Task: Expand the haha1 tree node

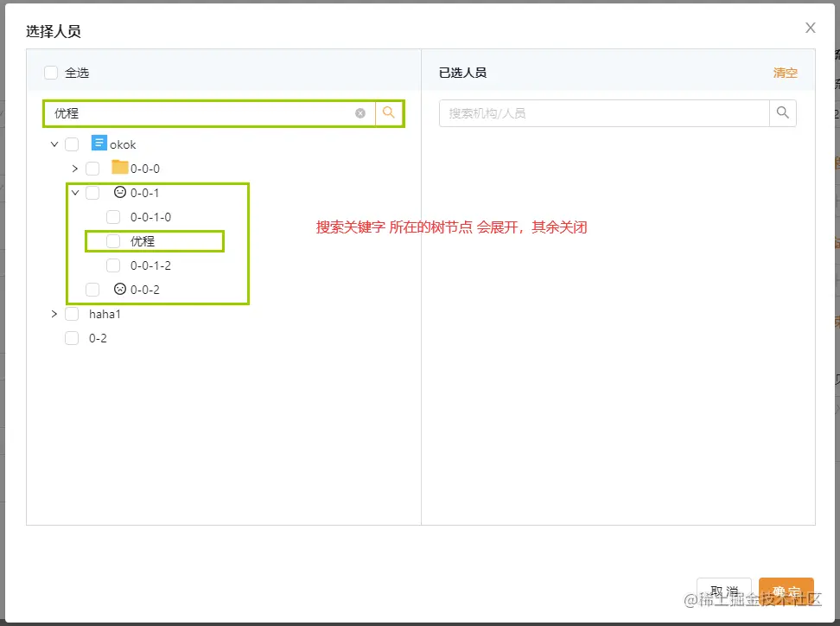Action: (54, 314)
